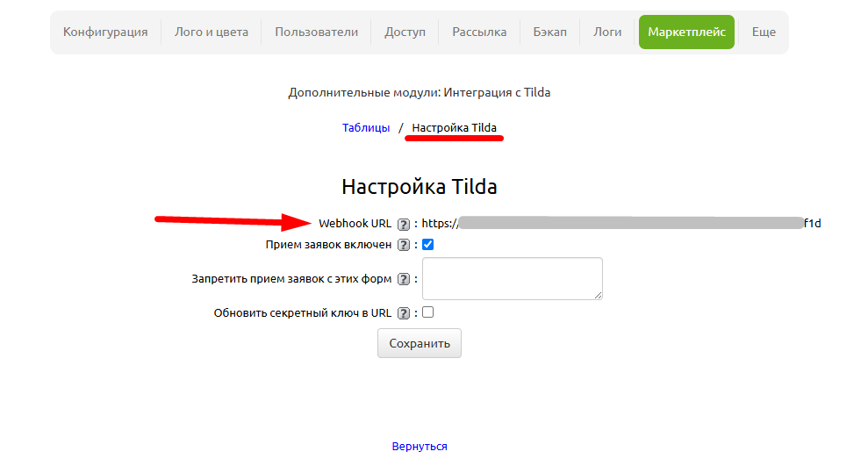The width and height of the screenshot is (868, 473).
Task: Click the Настройка Tilda underlined sub-tab
Action: 454,128
